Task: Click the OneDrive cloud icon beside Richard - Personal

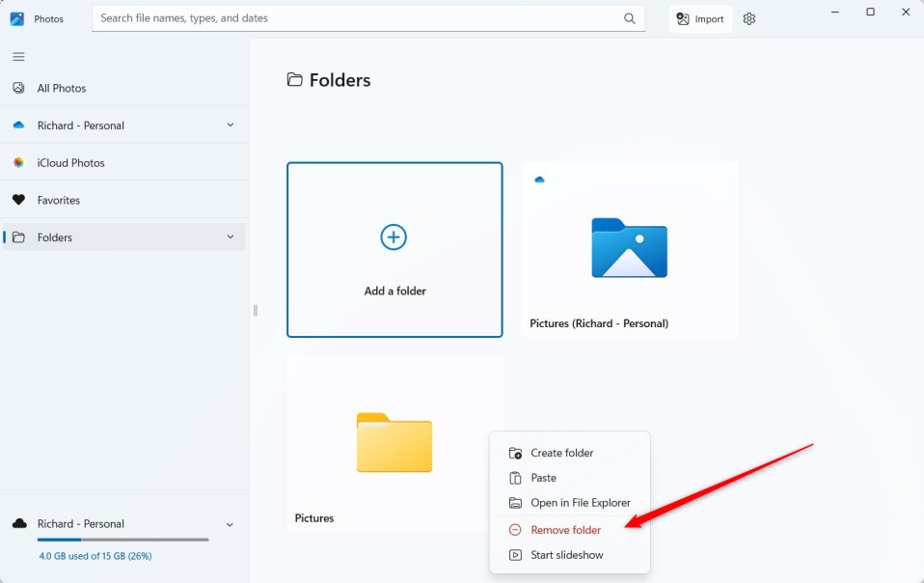Action: [19, 125]
